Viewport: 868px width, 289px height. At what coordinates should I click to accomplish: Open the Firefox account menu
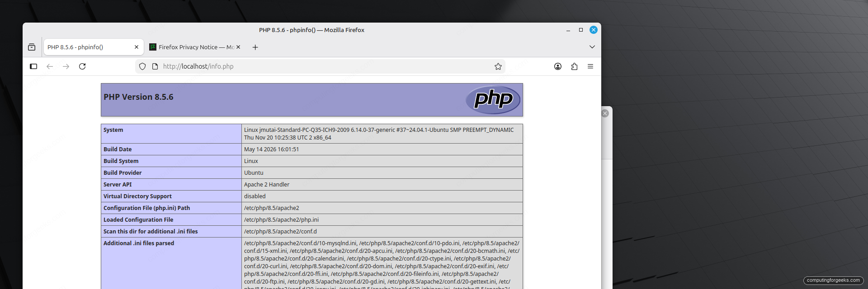558,66
